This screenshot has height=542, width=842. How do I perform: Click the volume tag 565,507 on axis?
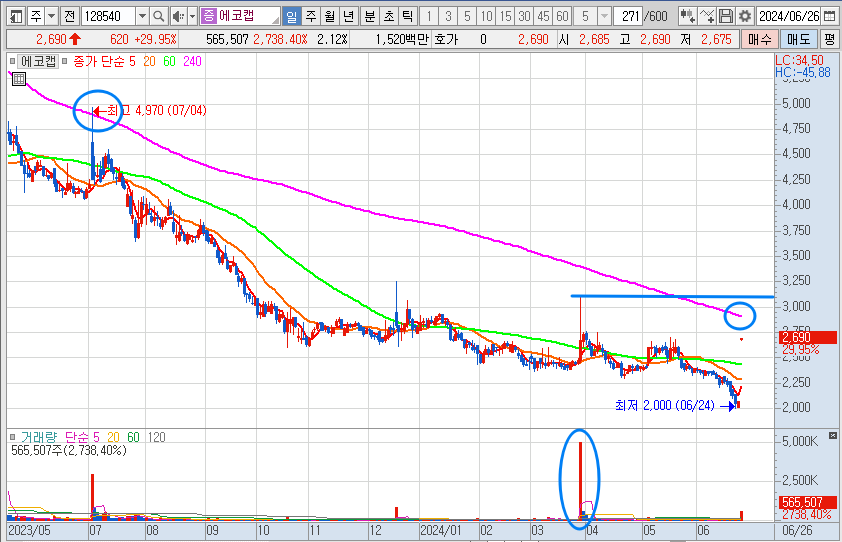(808, 502)
